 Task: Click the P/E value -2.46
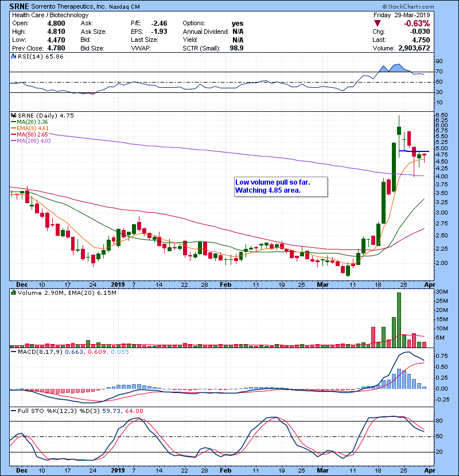pyautogui.click(x=159, y=24)
